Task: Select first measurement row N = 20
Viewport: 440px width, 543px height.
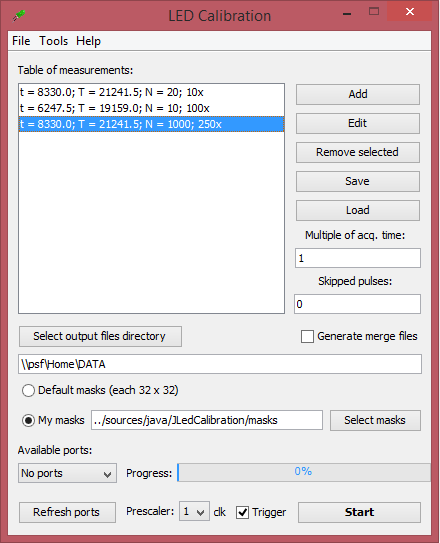Action: click(x=151, y=92)
